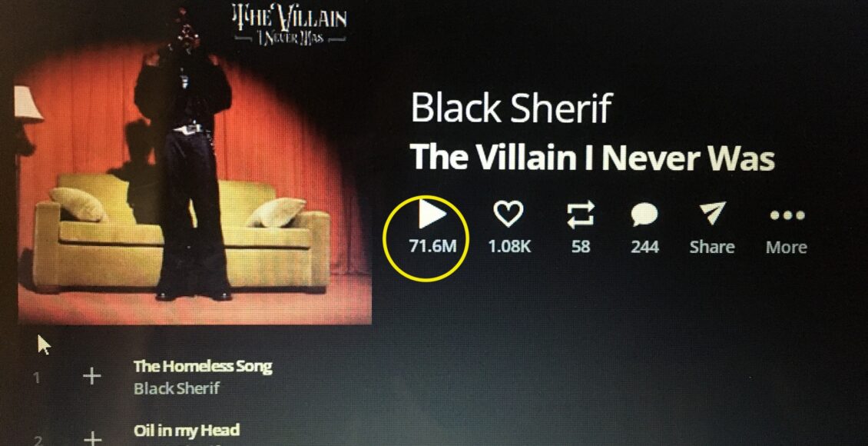Open Black Sherif artist page from header
The image size is (868, 446).
click(x=511, y=108)
